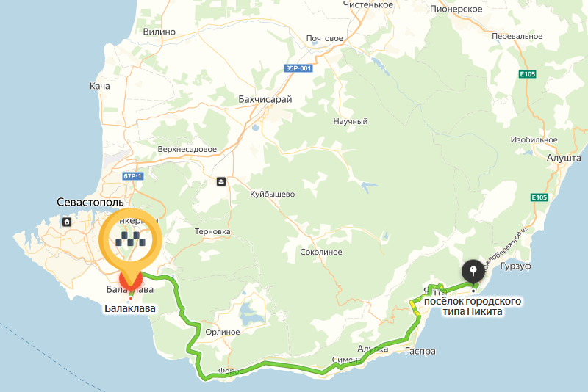Click the Гаспра town label
The height and width of the screenshot is (392, 588).
(420, 351)
